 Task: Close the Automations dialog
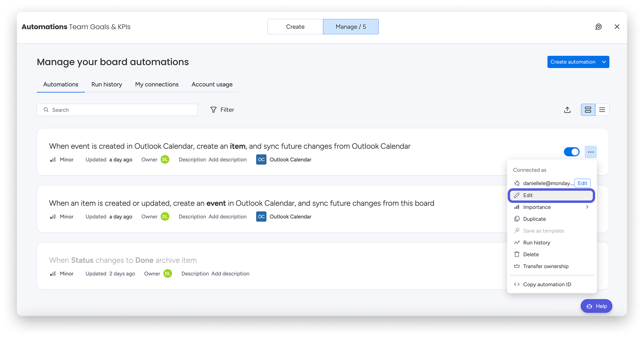[617, 27]
